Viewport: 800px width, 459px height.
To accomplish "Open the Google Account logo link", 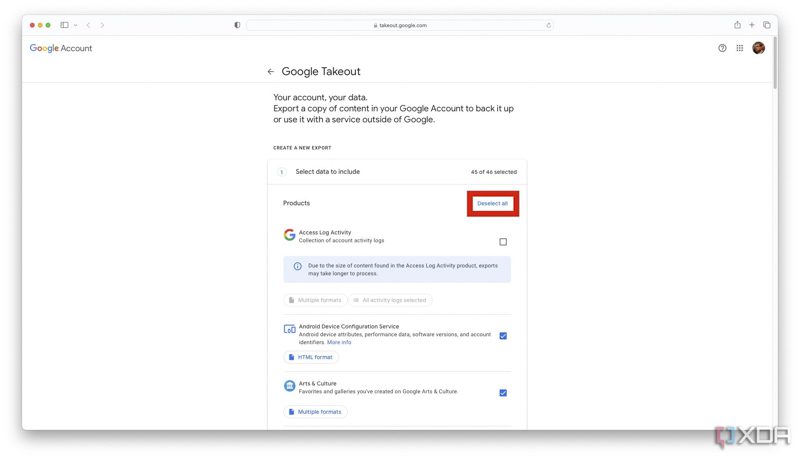I will (61, 48).
